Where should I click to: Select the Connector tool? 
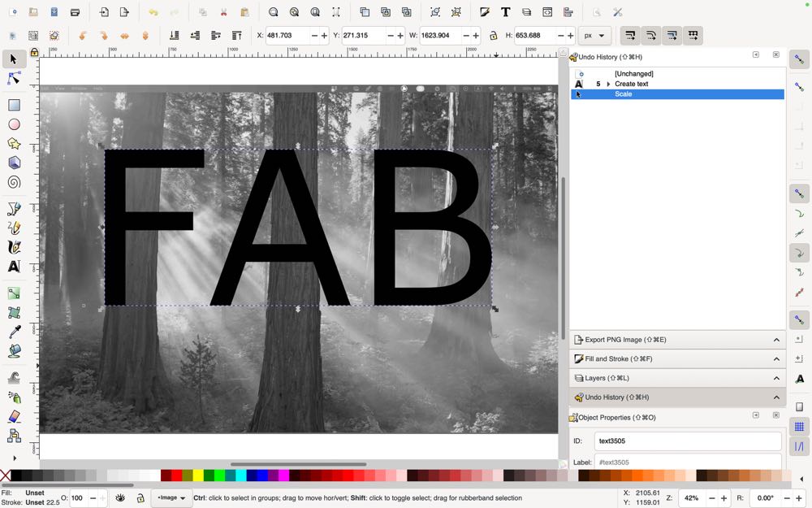(14, 436)
